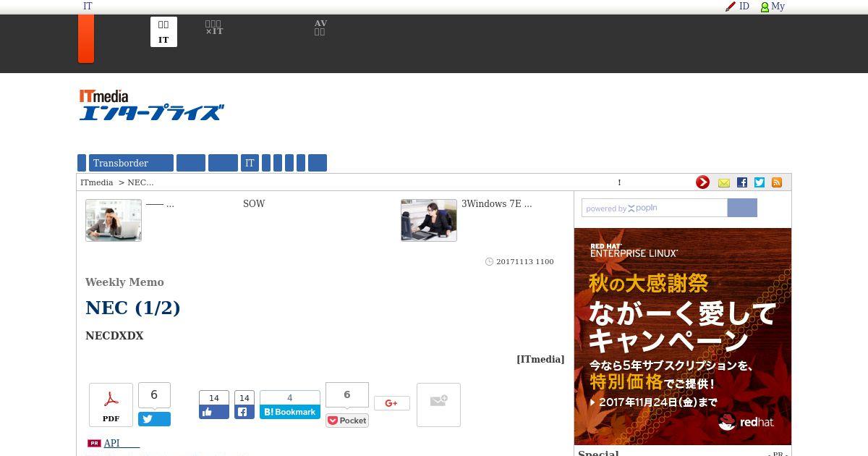The image size is (868, 456).
Task: Click the Facebook icon in breadcrumb bar
Action: click(x=741, y=182)
